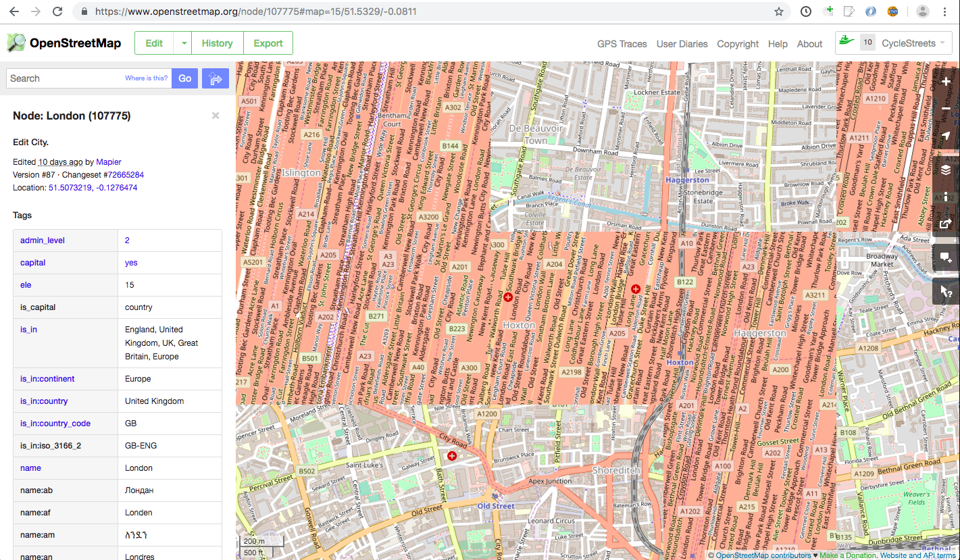The image size is (960, 560).
Task: Click inside the Search field
Action: pyautogui.click(x=68, y=78)
